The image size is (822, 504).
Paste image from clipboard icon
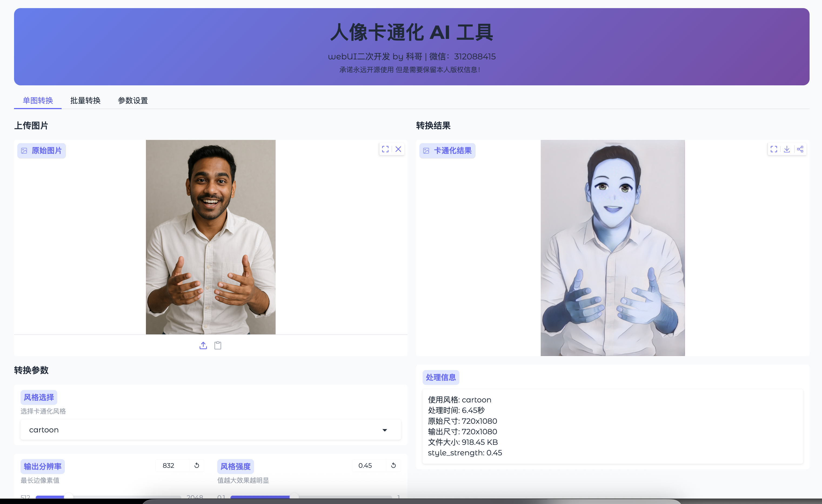218,345
